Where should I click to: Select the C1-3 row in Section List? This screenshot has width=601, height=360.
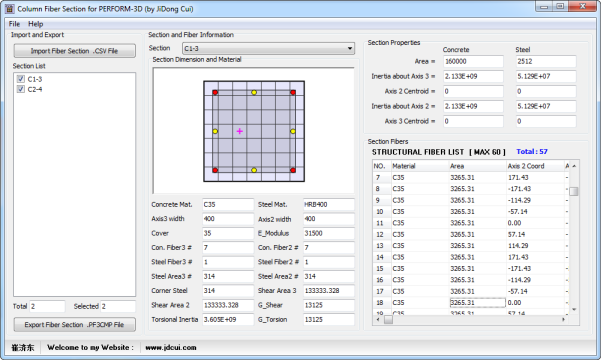(35, 79)
